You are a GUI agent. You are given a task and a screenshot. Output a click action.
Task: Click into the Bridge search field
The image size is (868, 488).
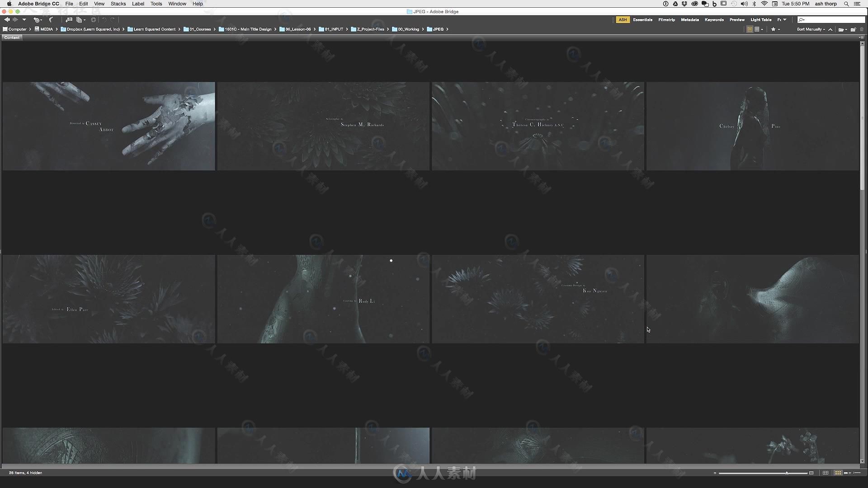pyautogui.click(x=831, y=20)
